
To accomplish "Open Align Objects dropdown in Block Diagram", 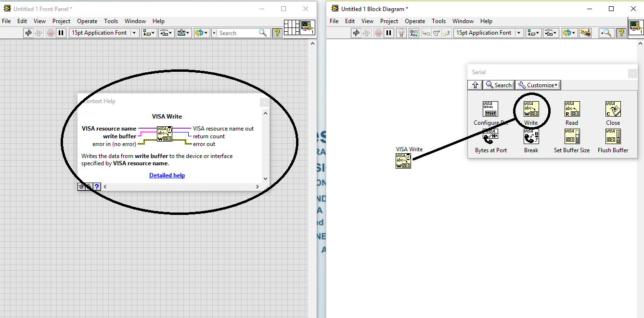I will point(533,33).
